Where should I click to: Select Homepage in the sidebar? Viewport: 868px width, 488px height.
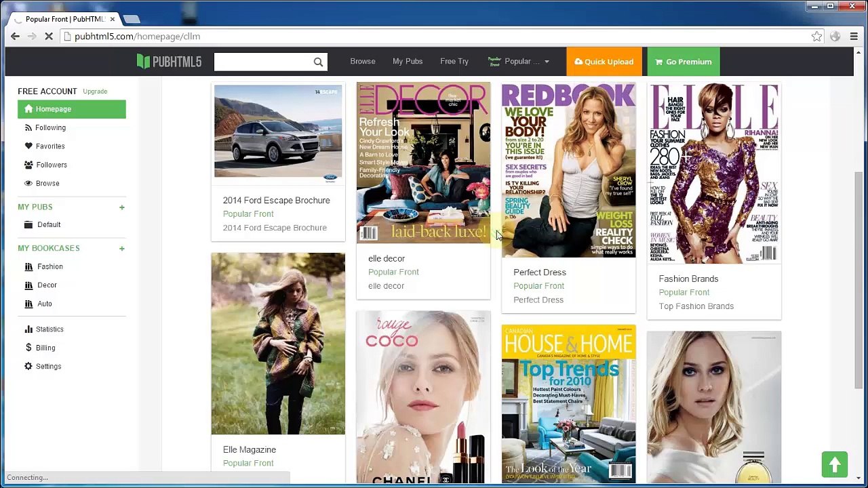[x=72, y=109]
